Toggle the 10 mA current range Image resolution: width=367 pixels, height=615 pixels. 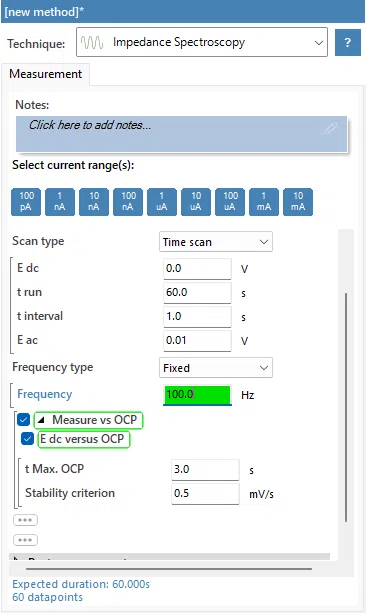point(298,202)
